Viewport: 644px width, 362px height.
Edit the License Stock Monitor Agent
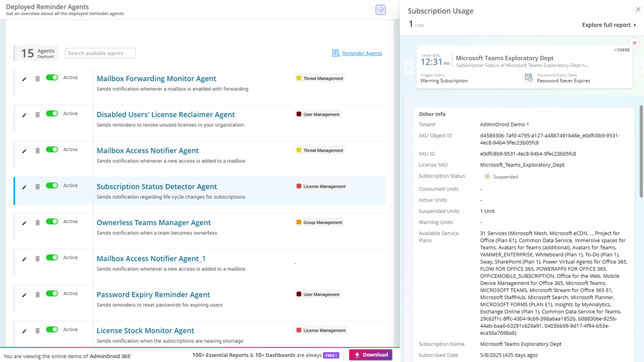(x=24, y=331)
